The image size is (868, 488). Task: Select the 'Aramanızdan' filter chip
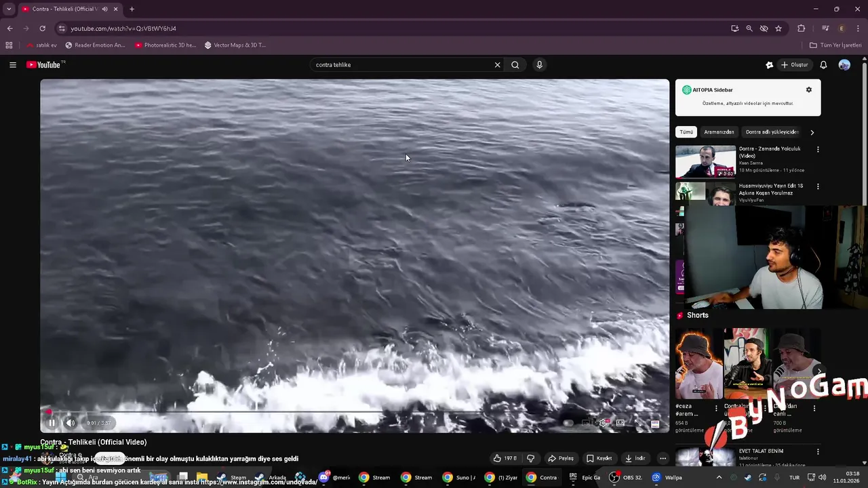(719, 132)
